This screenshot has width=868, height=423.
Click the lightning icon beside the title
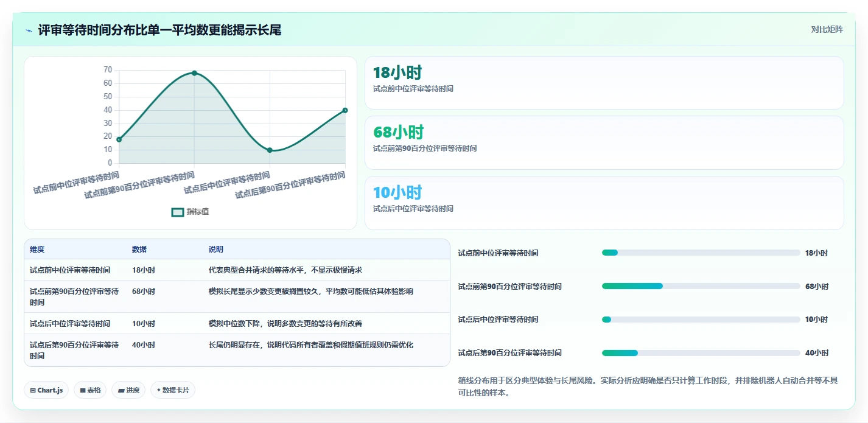29,30
